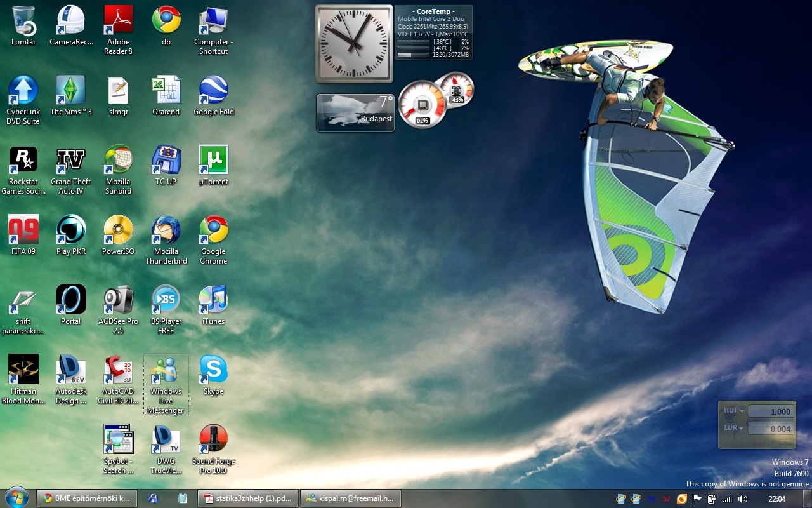Select the Windows Live Messenger icon

(166, 384)
